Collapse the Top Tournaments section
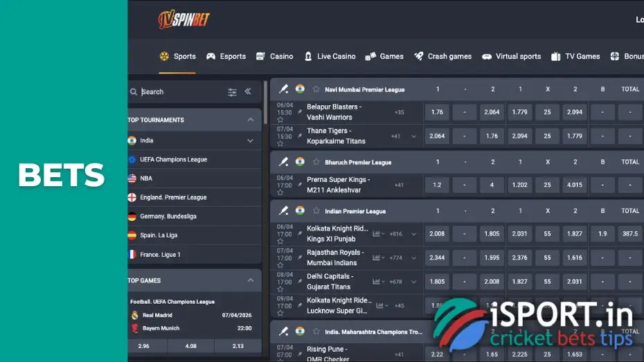The width and height of the screenshot is (644, 362). (251, 120)
